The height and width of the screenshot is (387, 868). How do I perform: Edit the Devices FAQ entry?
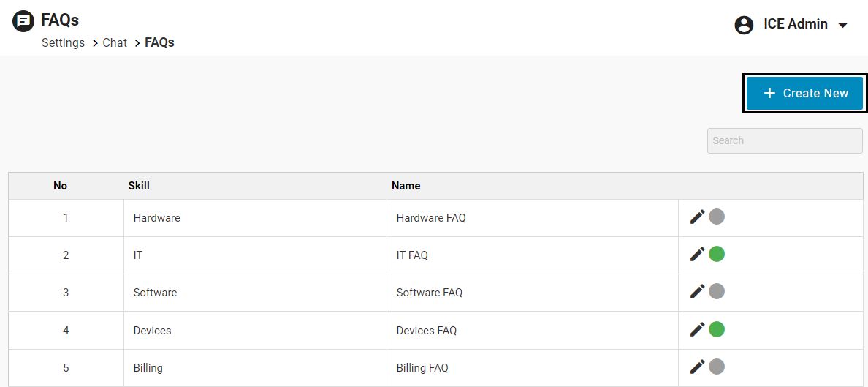pyautogui.click(x=697, y=329)
